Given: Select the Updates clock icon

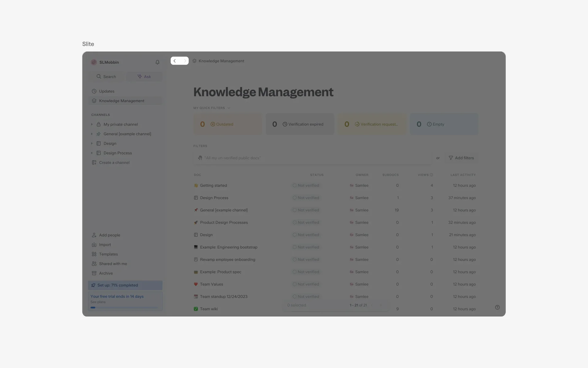Looking at the screenshot, I should click(94, 91).
